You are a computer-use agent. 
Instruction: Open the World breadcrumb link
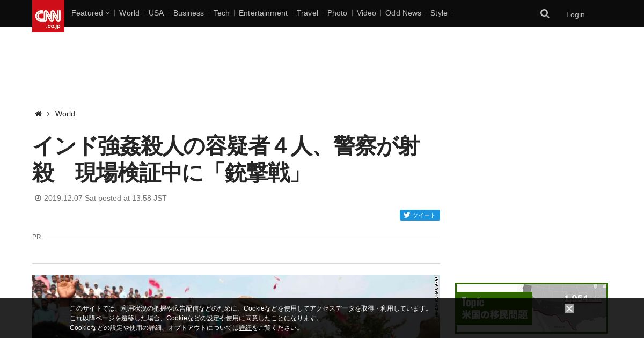tap(65, 114)
